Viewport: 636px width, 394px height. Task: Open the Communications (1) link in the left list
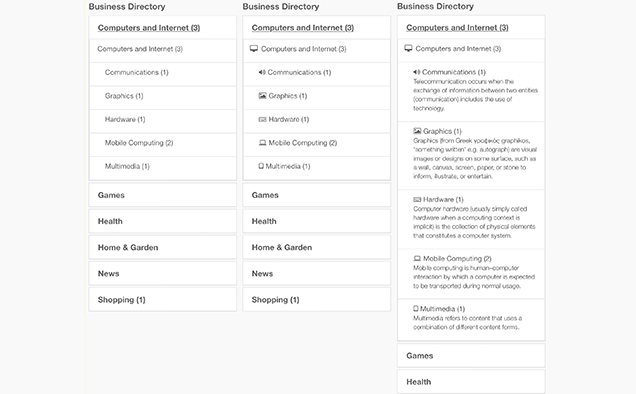137,72
